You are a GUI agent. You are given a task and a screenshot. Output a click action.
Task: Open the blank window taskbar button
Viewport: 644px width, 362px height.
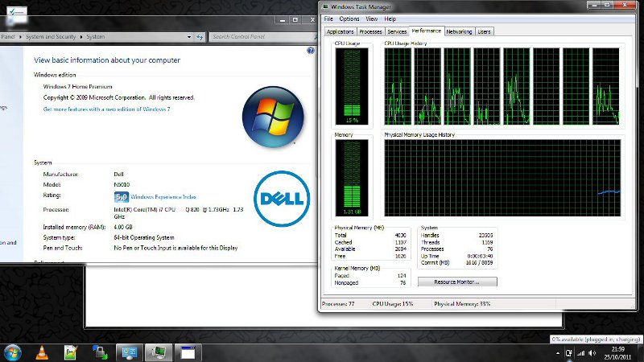pyautogui.click(x=188, y=352)
